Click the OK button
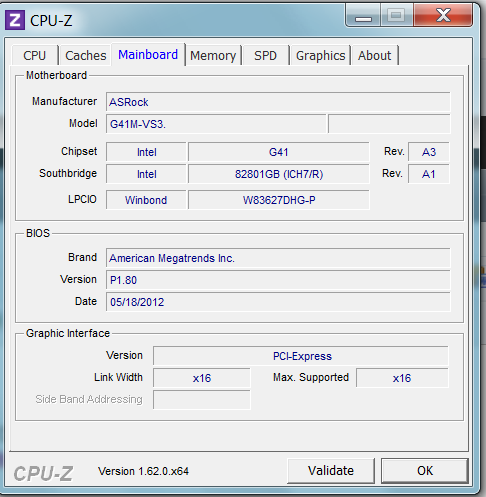The width and height of the screenshot is (486, 497). pos(425,471)
